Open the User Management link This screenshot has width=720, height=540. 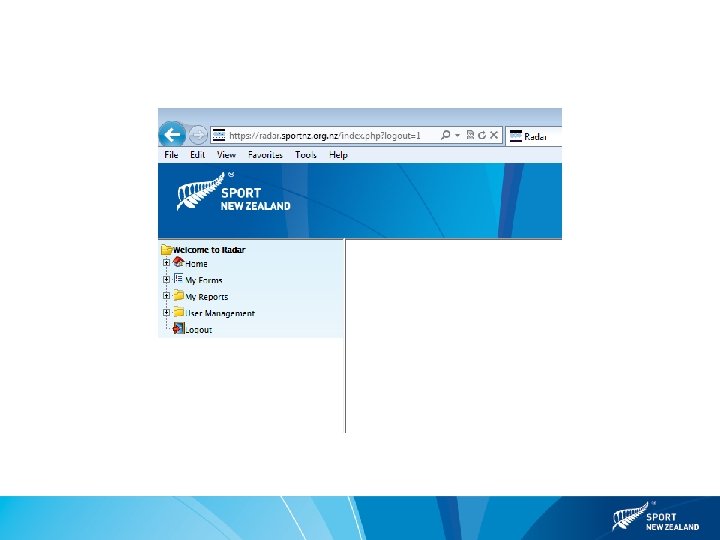[x=220, y=313]
